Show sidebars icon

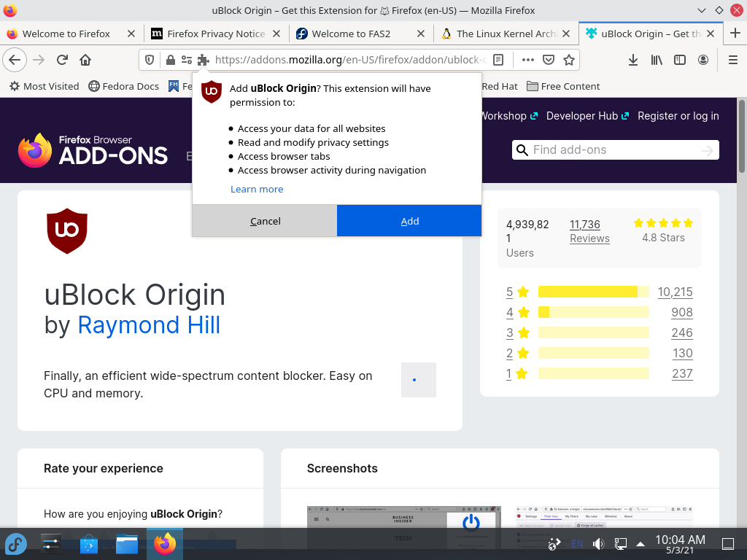680,60
